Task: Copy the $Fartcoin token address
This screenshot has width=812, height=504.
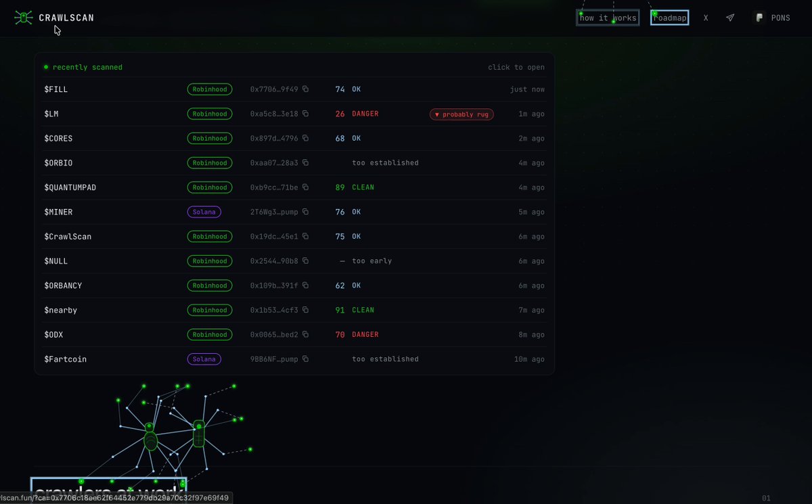Action: tap(305, 359)
